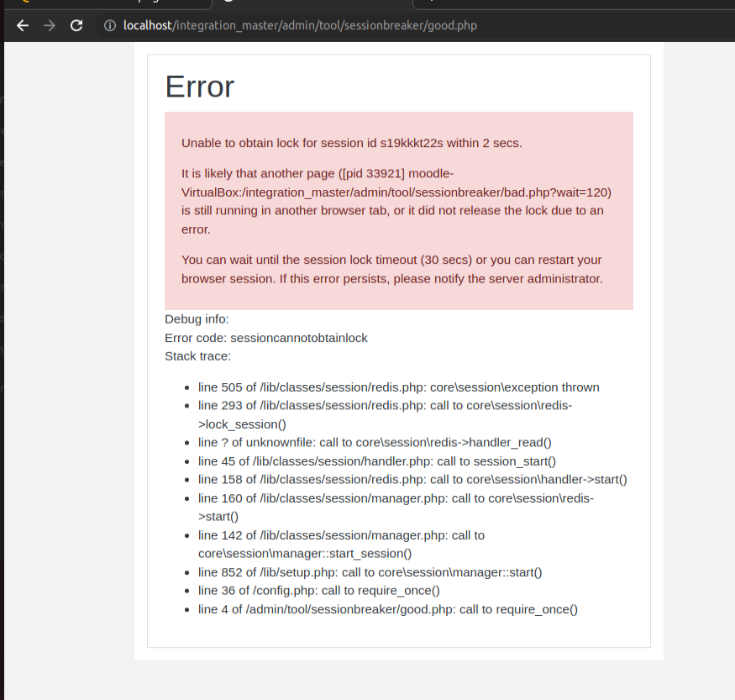
Task: Click the session lock timeout (30 secs) sentence
Action: (391, 260)
